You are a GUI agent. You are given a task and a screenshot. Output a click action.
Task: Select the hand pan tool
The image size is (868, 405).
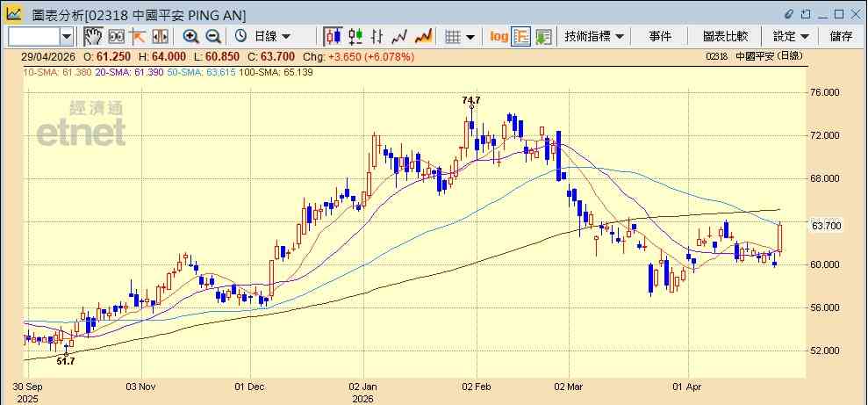tap(94, 37)
